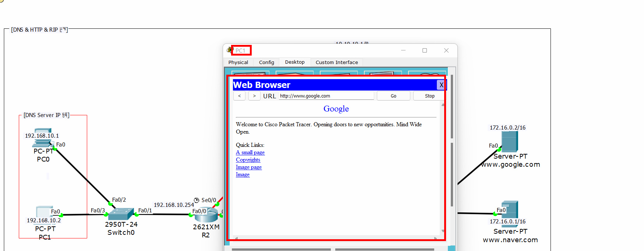Click the 192.168.10.1 address label
This screenshot has height=251, width=644.
(42, 136)
